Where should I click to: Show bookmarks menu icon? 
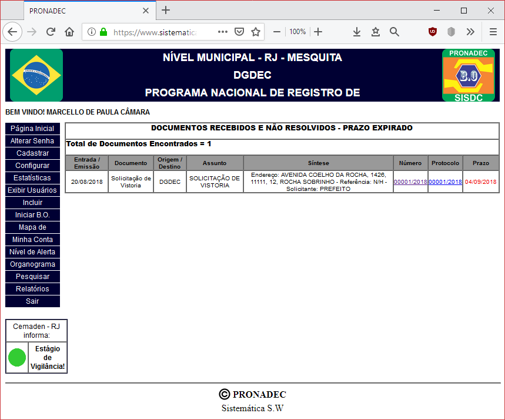pos(376,32)
